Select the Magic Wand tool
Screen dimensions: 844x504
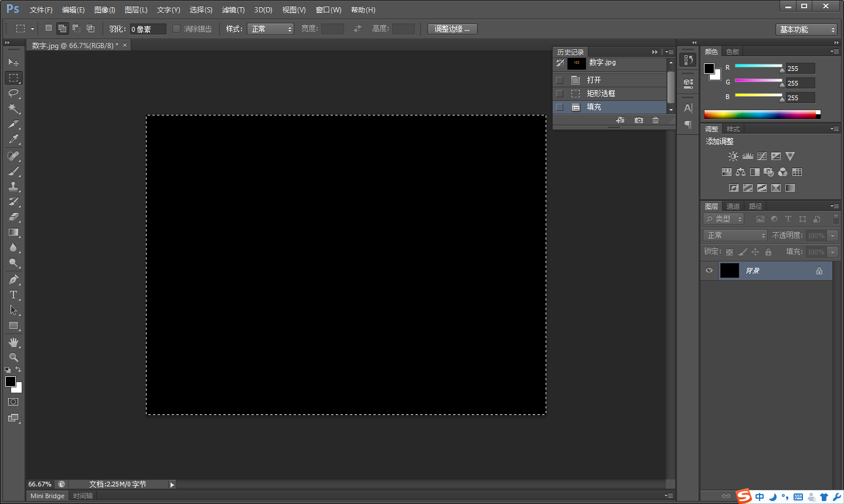coord(13,108)
